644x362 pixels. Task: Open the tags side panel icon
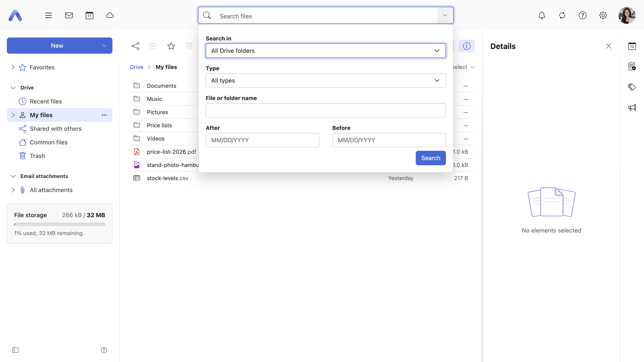click(x=632, y=87)
